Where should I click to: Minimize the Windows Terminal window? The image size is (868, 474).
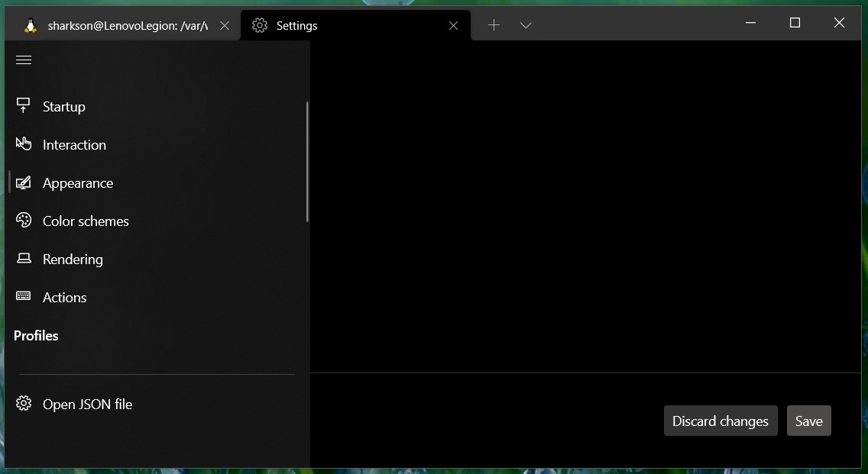pyautogui.click(x=750, y=23)
